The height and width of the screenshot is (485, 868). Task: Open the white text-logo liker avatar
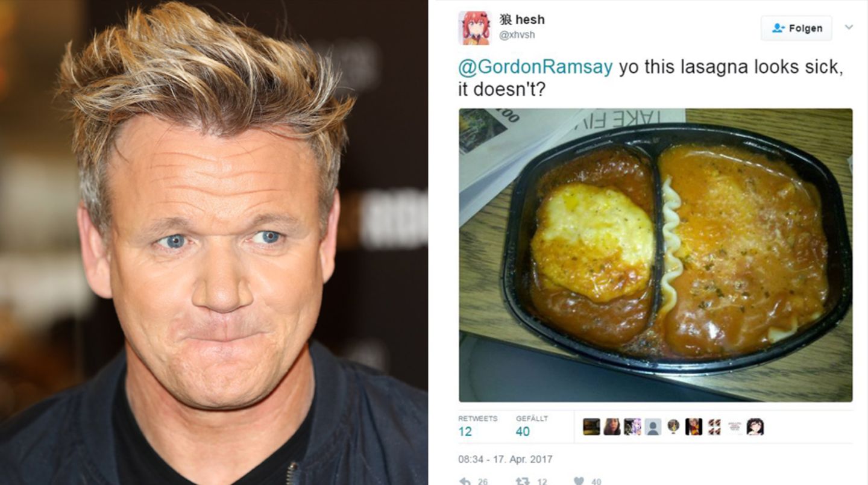pos(735,427)
